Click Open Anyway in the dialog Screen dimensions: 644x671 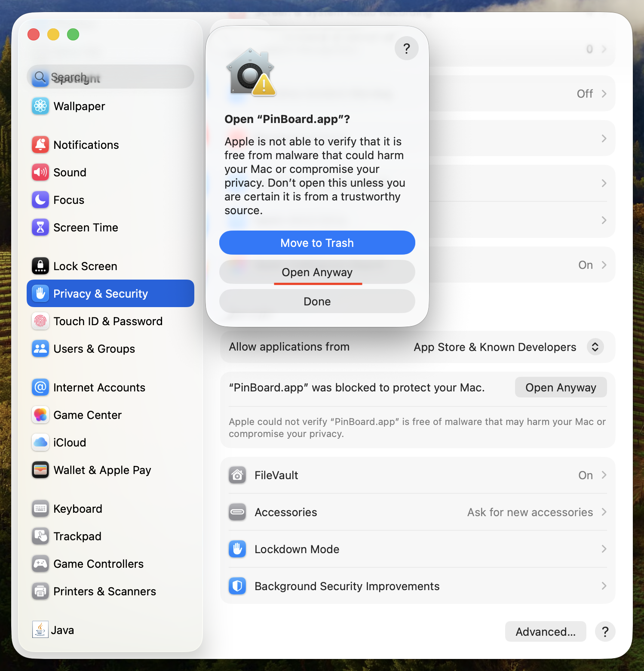coord(317,272)
